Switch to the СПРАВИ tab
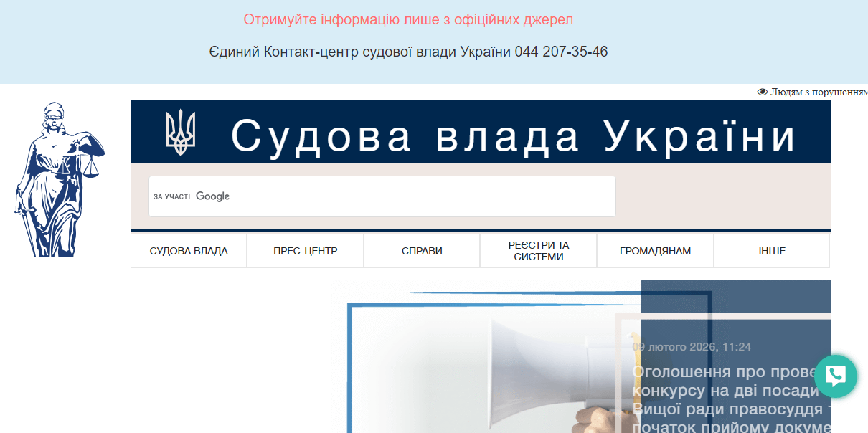This screenshot has height=433, width=868. point(422,250)
